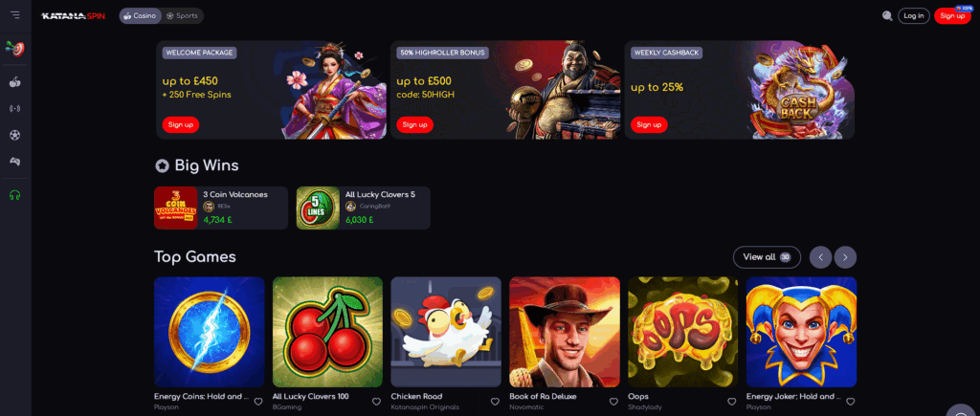The width and height of the screenshot is (980, 416).
Task: Expand all Top Games via View all
Action: [x=767, y=256]
